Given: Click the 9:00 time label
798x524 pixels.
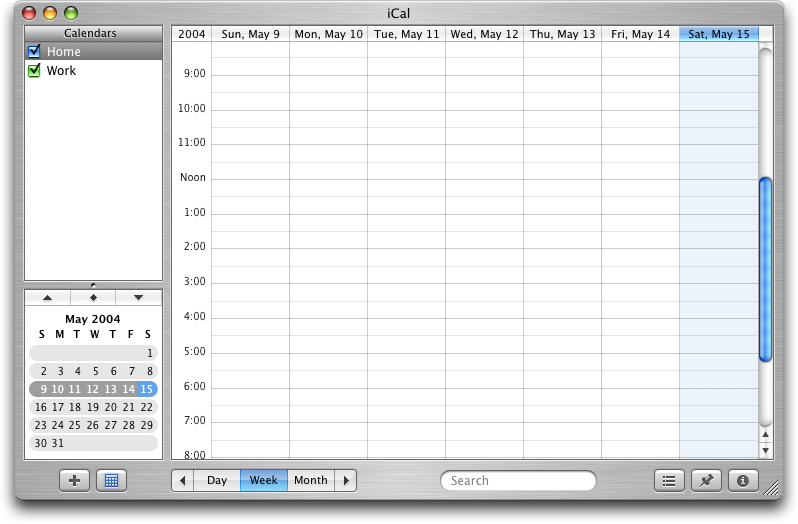Looking at the screenshot, I should click(195, 73).
